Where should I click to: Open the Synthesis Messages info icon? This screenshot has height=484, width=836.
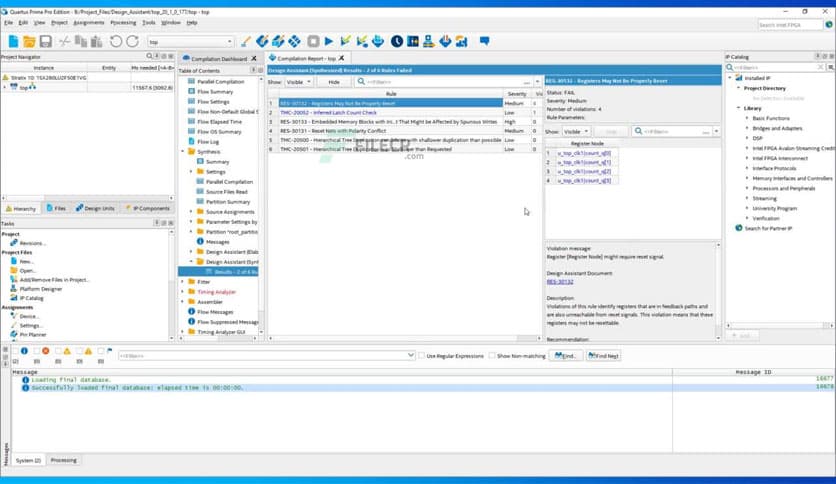coord(200,241)
